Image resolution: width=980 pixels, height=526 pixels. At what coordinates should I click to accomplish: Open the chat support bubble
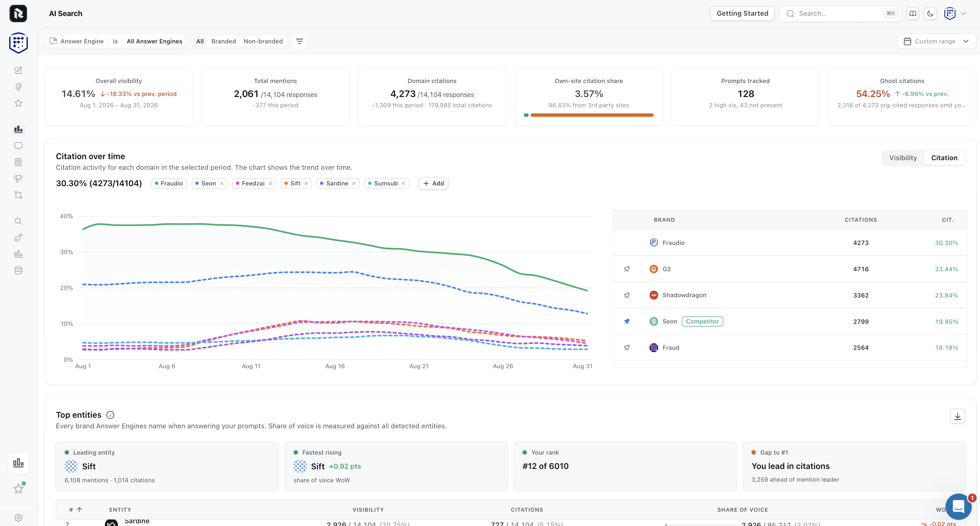coord(959,507)
